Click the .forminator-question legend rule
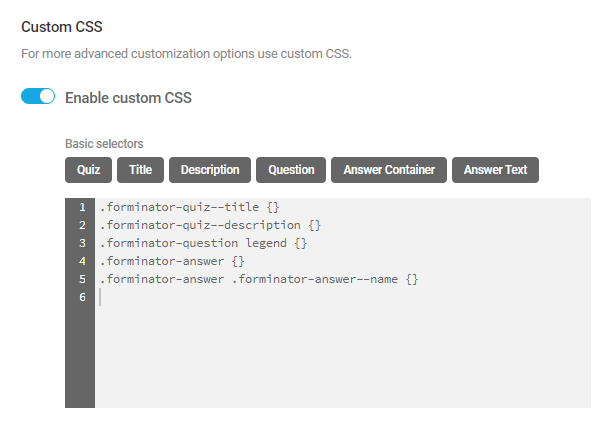This screenshot has width=610, height=434. (x=203, y=243)
